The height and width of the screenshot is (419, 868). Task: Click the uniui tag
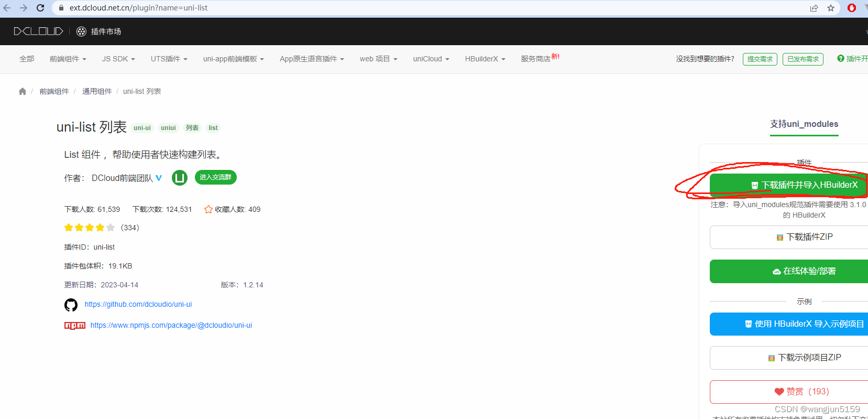[168, 128]
